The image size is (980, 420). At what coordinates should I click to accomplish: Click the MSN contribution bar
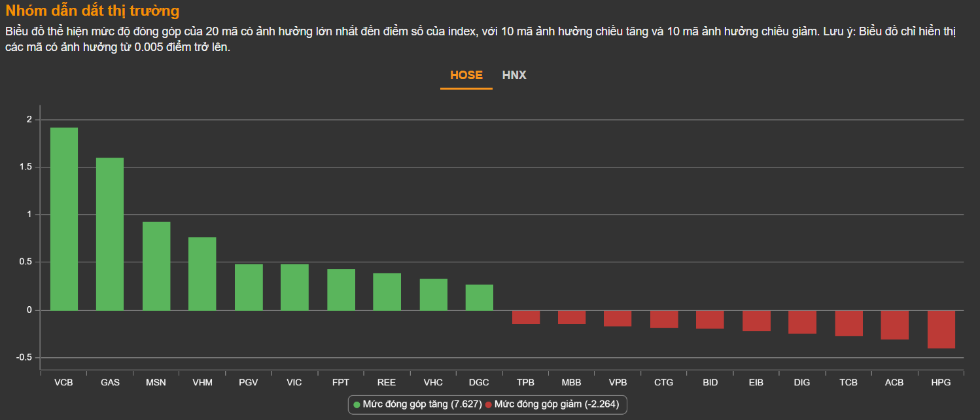(x=156, y=266)
